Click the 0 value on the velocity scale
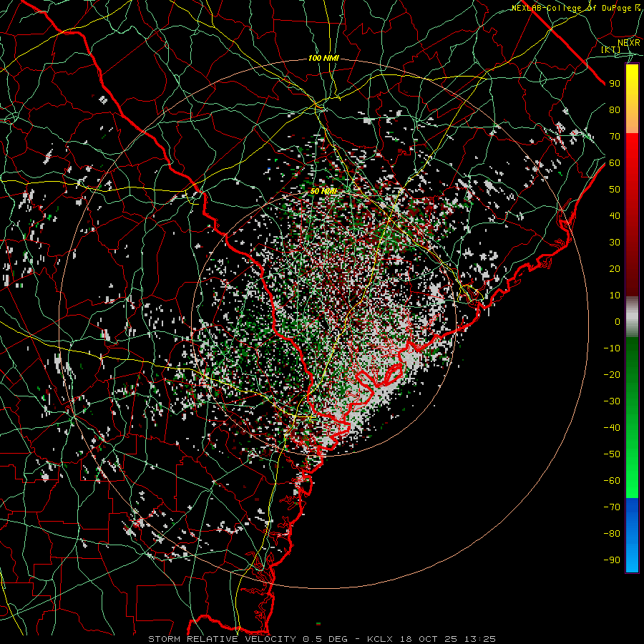 tap(618, 322)
